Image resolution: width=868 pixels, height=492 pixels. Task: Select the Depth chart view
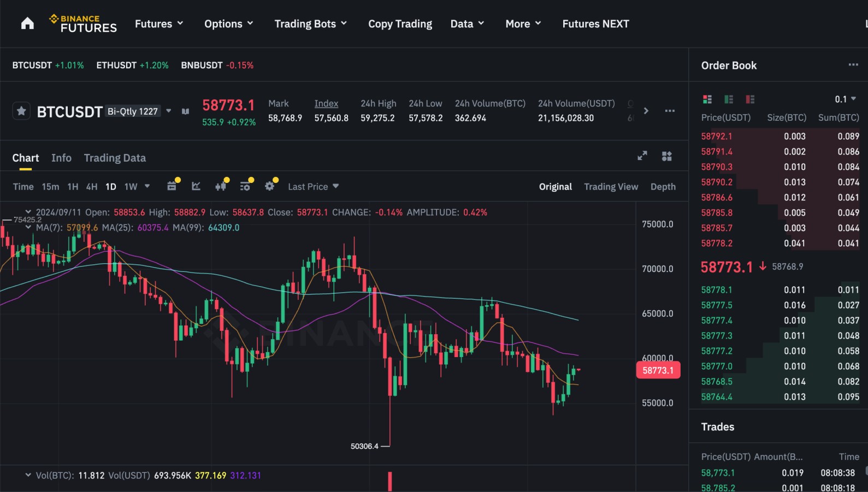(x=663, y=186)
